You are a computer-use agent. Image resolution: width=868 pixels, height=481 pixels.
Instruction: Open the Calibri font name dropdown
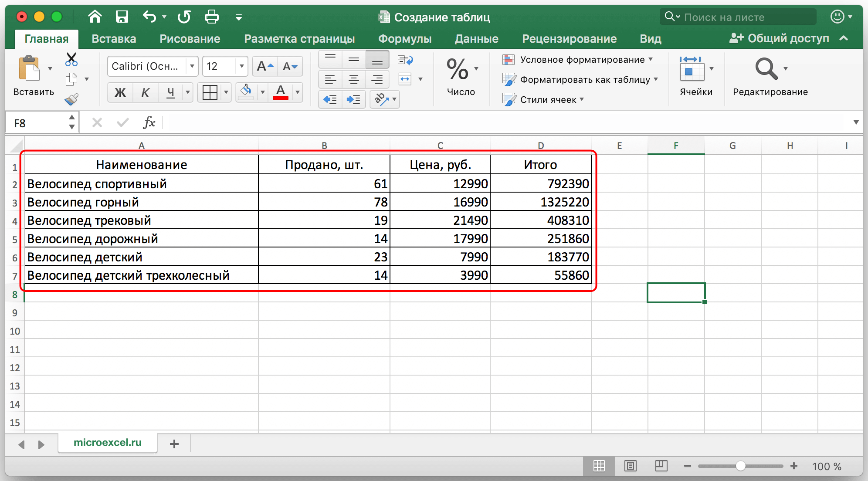pos(192,66)
